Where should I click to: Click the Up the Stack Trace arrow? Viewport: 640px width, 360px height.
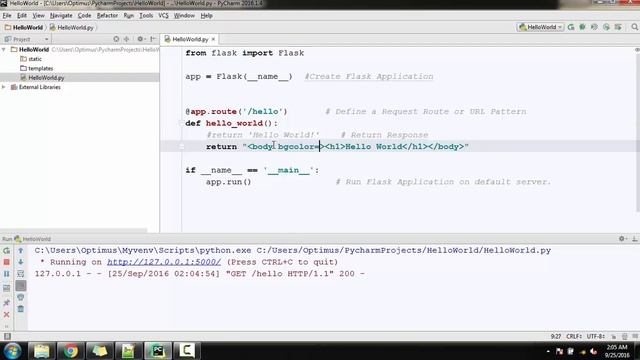[21, 251]
